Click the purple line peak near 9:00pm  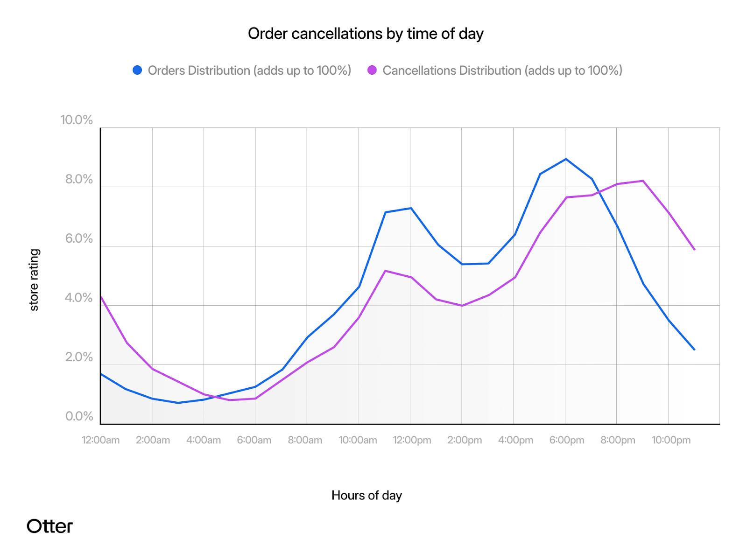643,181
